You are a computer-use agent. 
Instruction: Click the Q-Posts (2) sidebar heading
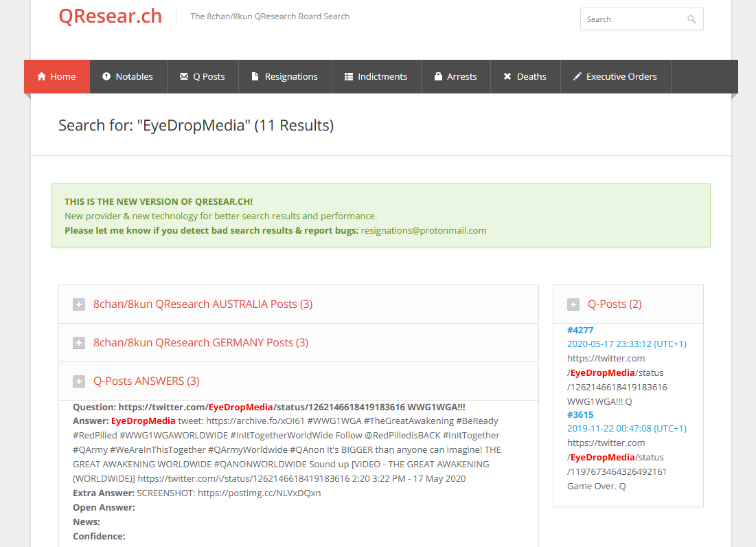coord(615,304)
